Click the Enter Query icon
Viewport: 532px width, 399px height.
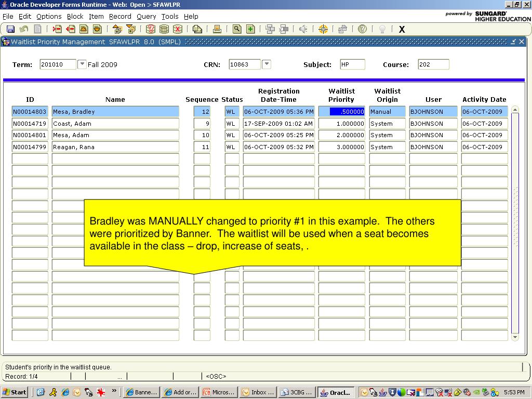pos(151,29)
